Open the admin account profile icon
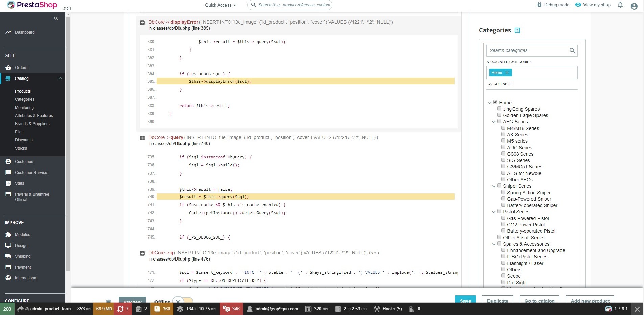The width and height of the screenshot is (644, 315). [x=634, y=6]
